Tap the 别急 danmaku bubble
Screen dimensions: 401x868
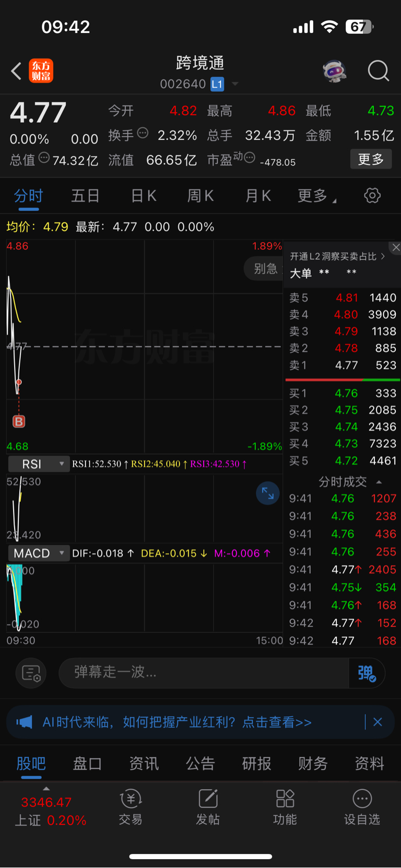point(264,269)
